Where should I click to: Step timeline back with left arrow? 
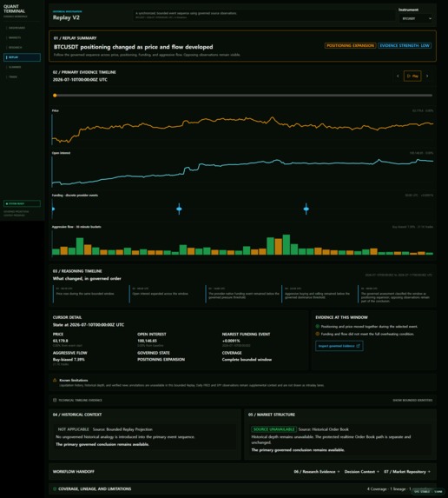398,76
